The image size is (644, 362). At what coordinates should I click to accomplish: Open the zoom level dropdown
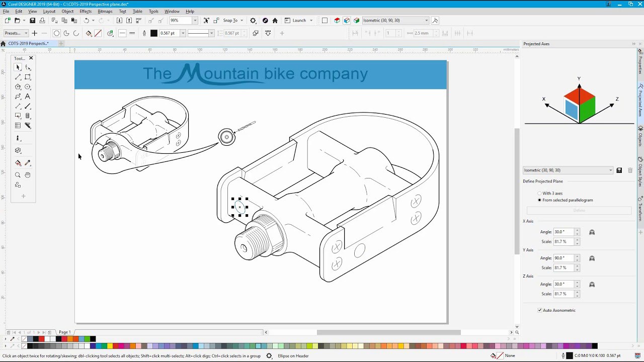[x=195, y=21]
